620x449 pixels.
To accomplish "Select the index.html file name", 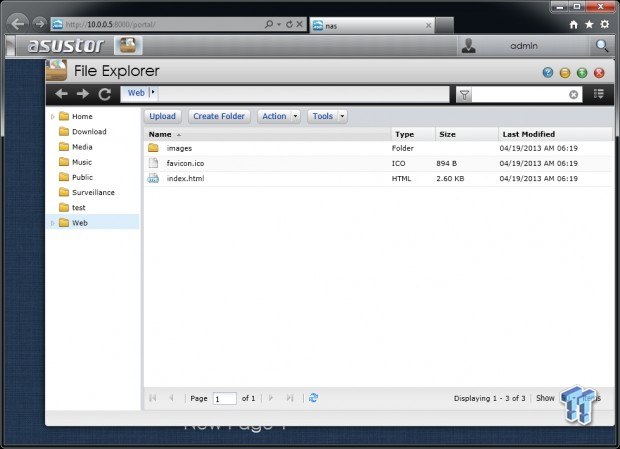I will (x=185, y=178).
